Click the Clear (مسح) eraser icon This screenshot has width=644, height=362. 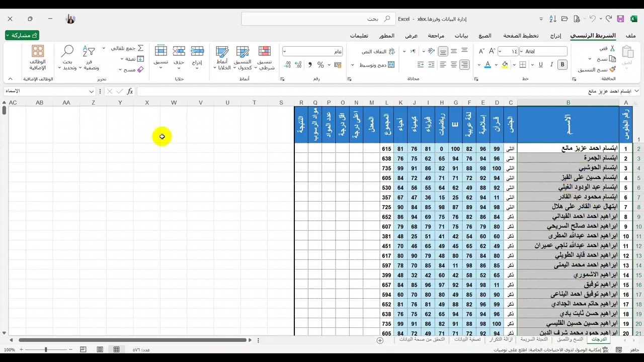(x=140, y=69)
